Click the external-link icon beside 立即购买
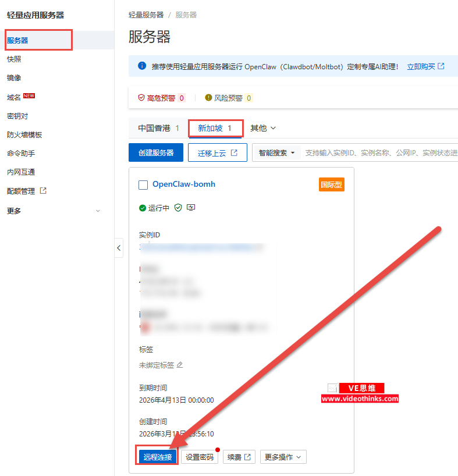Screen dimensions: 458x476 [x=441, y=66]
